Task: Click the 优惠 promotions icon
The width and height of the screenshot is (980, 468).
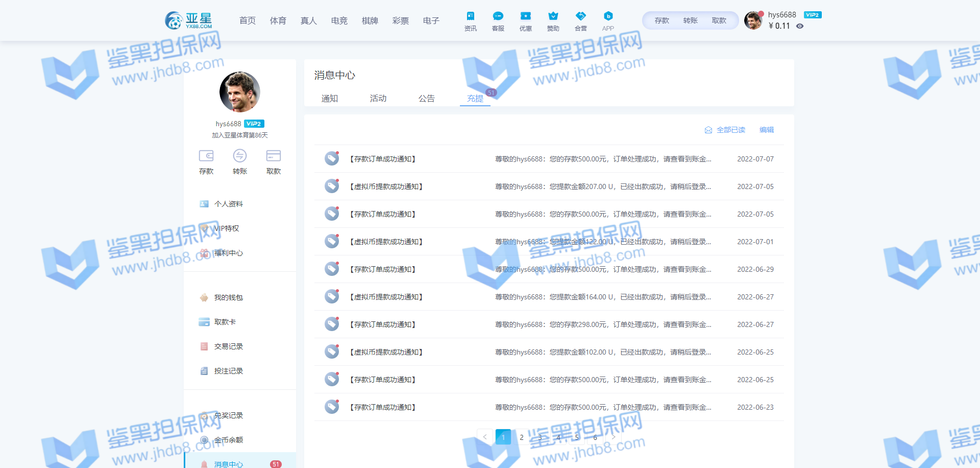Action: click(525, 16)
